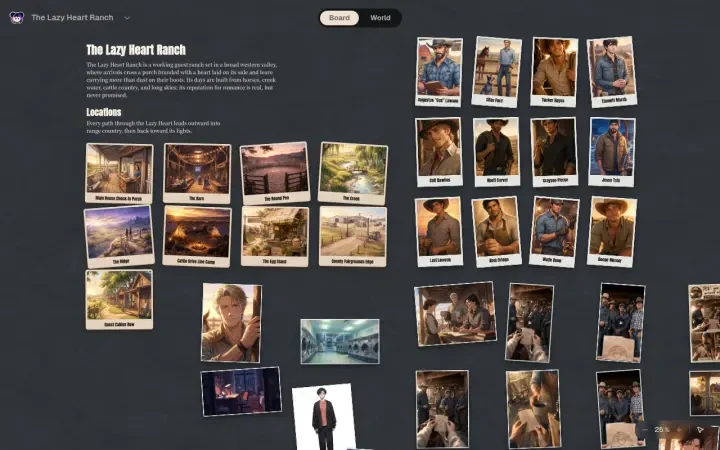
Task: Open The Lazy Heart Ranch project title menu
Action: [x=72, y=17]
